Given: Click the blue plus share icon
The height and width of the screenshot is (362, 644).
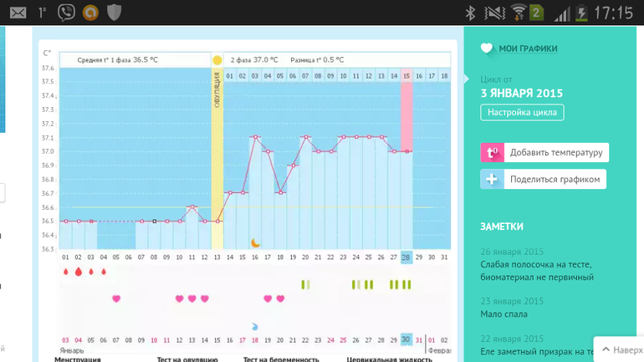Looking at the screenshot, I should coord(492,179).
